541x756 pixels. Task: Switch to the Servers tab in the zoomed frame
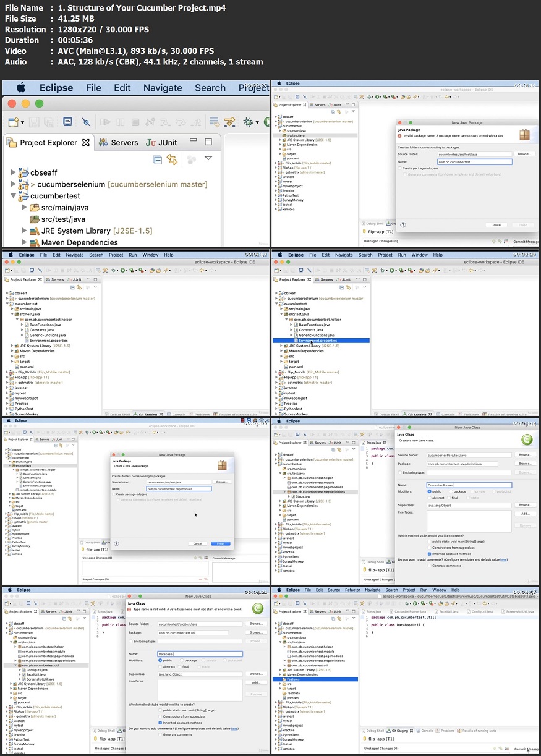click(118, 143)
